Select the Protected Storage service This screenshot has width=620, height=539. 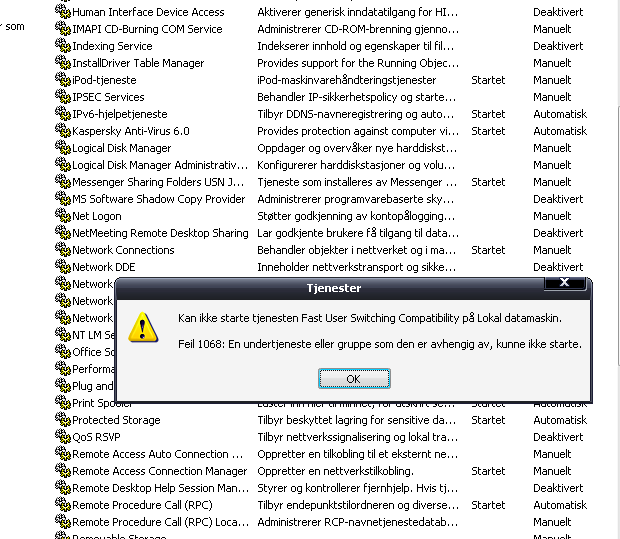tap(116, 420)
